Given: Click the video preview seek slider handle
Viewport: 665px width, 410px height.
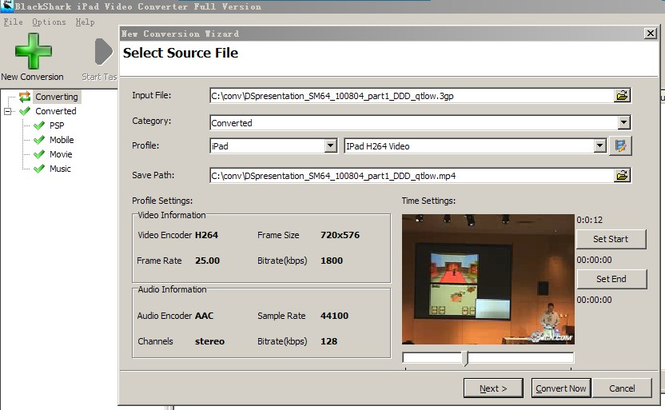Looking at the screenshot, I should tap(465, 358).
